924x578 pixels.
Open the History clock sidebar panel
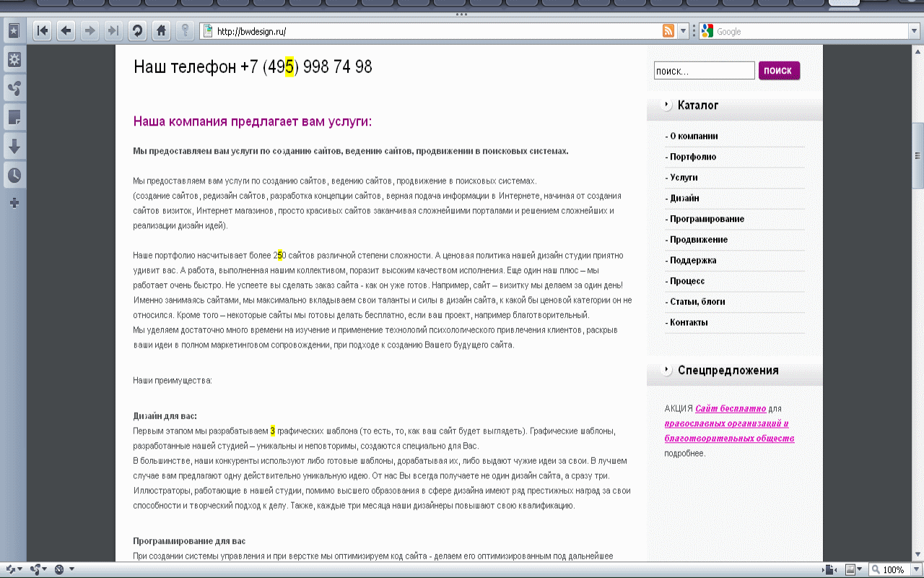click(x=14, y=173)
